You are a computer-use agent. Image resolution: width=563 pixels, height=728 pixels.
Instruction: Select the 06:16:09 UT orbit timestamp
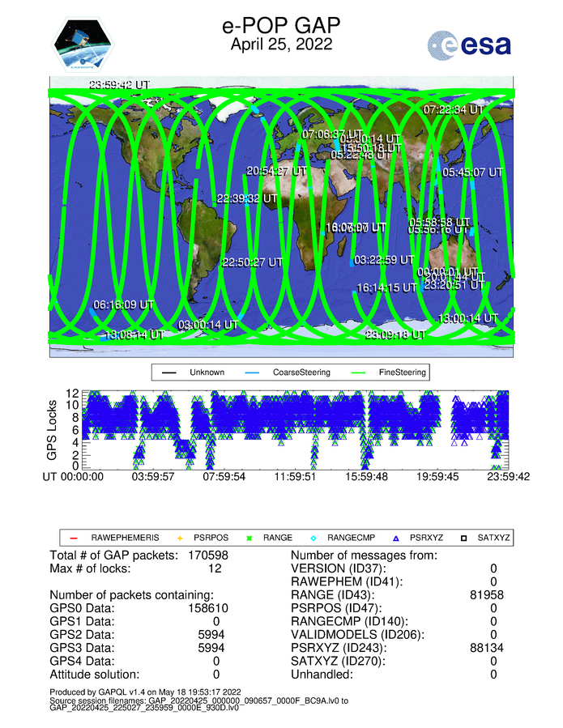tap(123, 304)
